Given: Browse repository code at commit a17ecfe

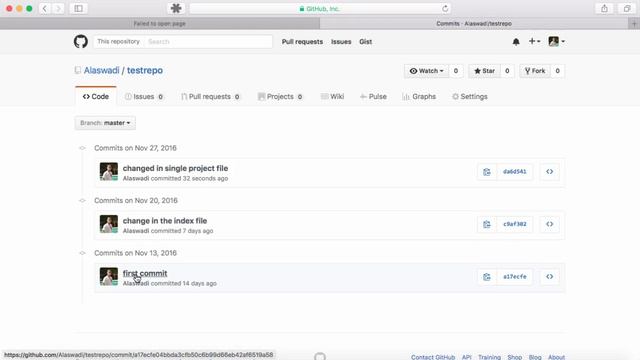Looking at the screenshot, I should 550,277.
